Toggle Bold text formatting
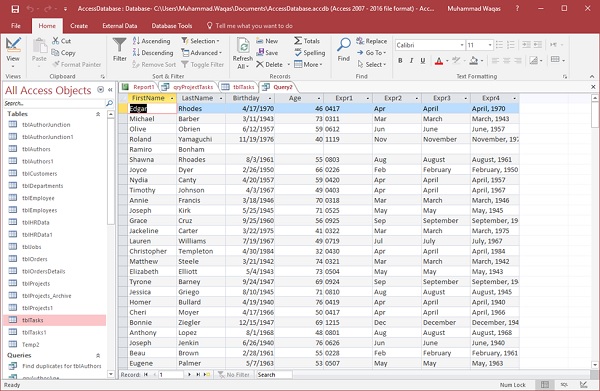Screen dimensions: 600x391 click(400, 60)
